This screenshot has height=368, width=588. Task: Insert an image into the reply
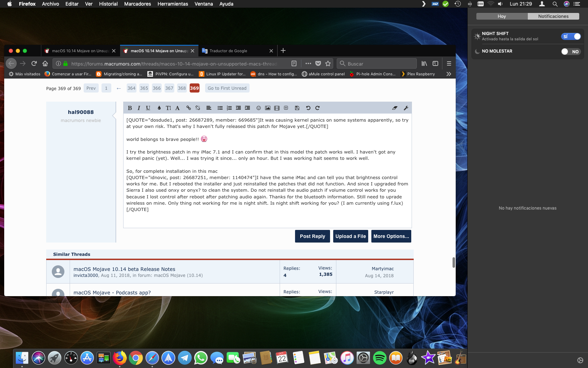point(268,108)
